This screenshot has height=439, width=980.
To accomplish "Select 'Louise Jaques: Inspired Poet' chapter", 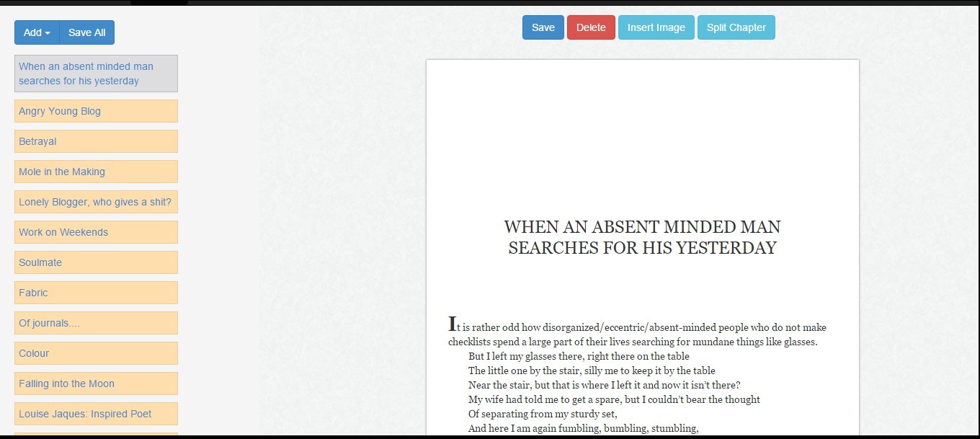I will (x=96, y=414).
